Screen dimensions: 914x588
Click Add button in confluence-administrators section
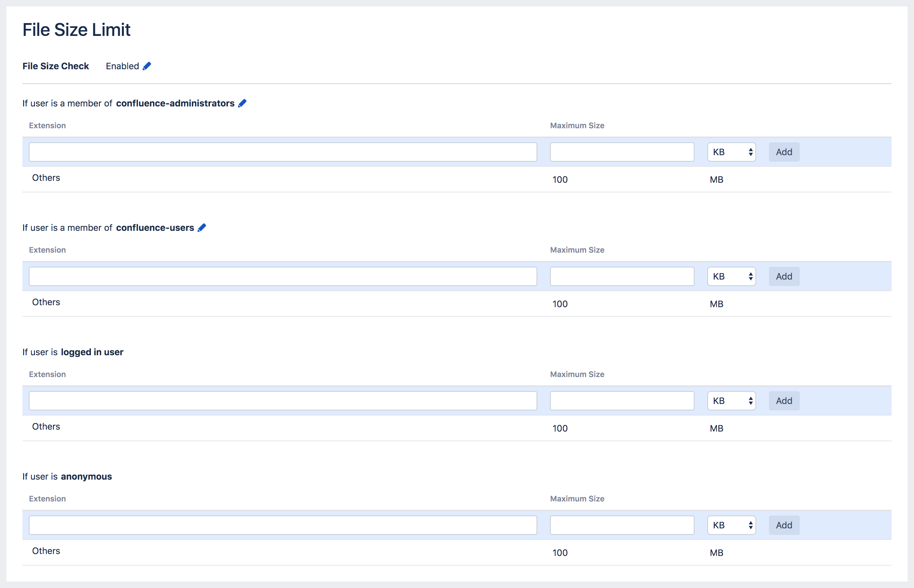click(784, 152)
